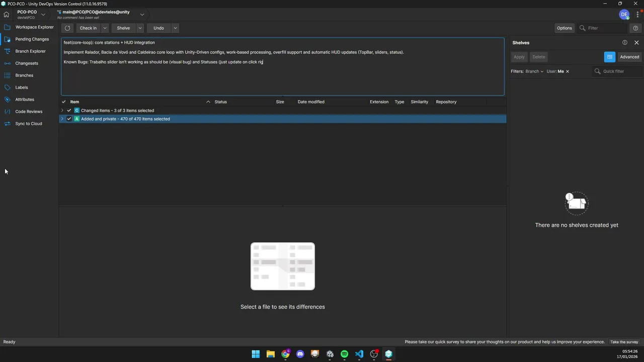
Task: Expand the Added and private group
Action: click(x=62, y=119)
